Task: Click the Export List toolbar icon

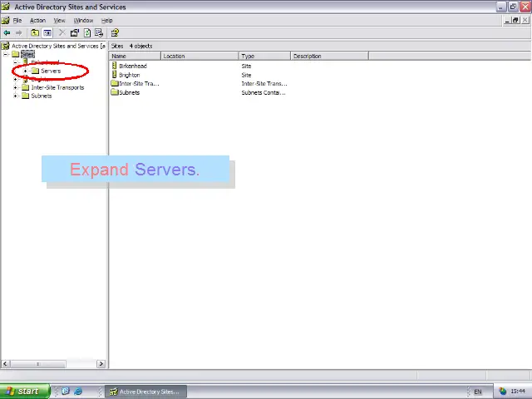Action: point(99,33)
